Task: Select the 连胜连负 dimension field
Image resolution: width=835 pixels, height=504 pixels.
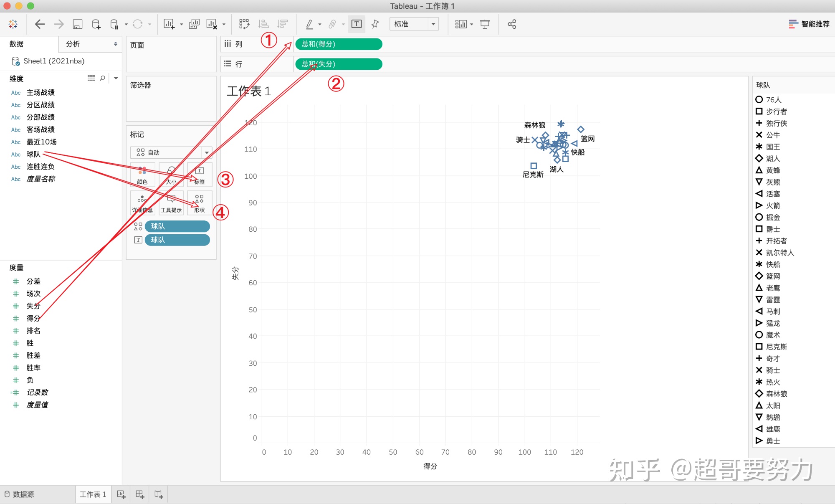Action: pos(40,167)
